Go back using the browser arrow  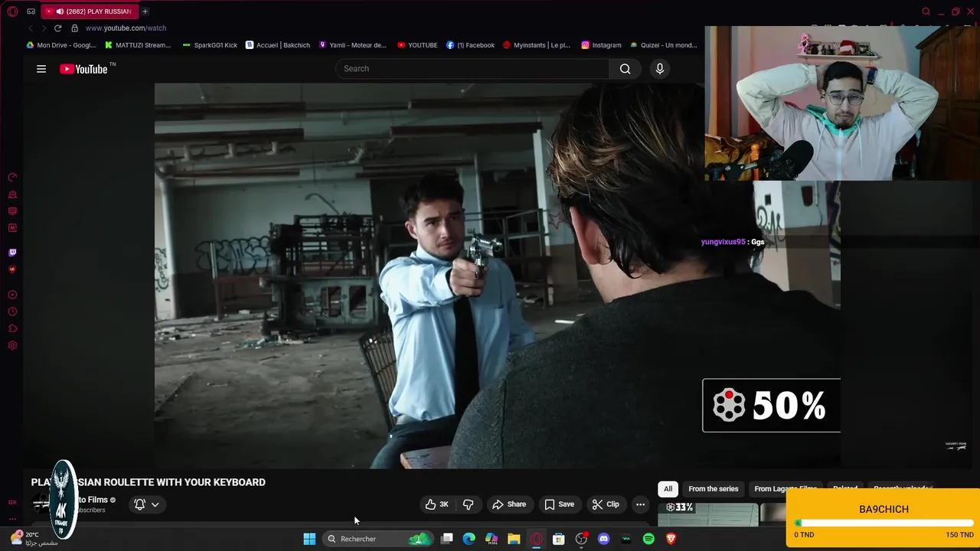click(x=31, y=28)
